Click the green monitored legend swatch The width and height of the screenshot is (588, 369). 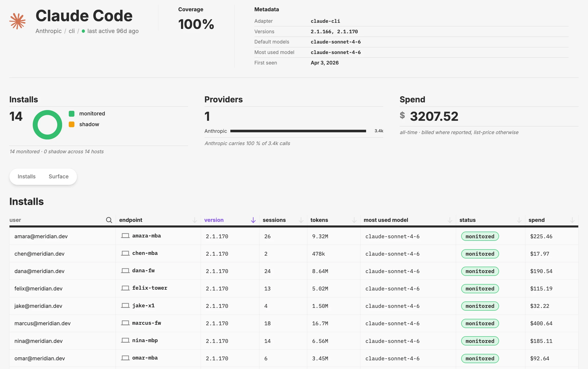tap(72, 114)
